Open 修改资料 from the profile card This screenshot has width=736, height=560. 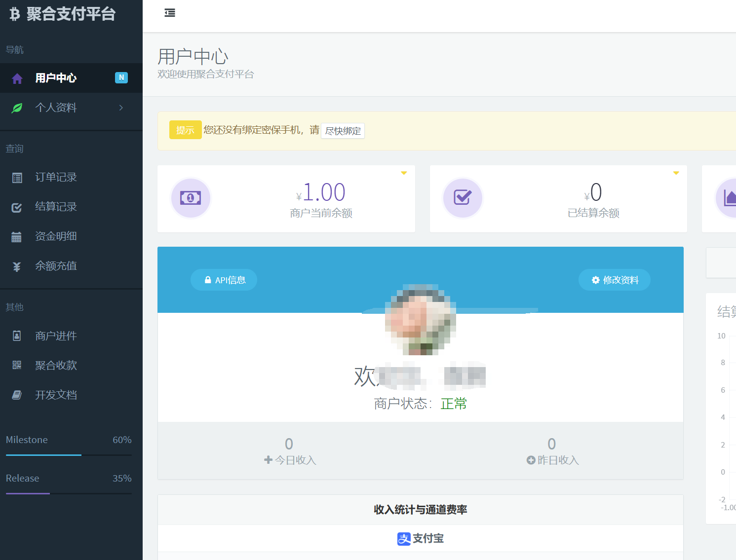[x=614, y=279]
